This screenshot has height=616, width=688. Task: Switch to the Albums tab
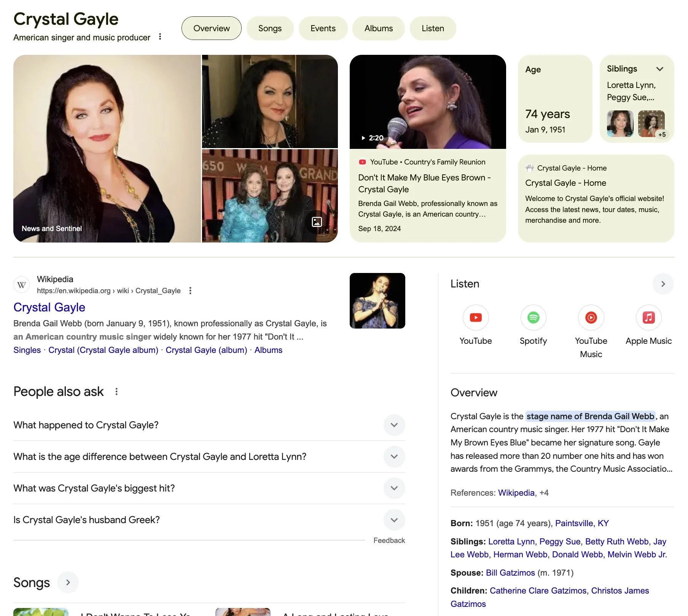tap(379, 28)
